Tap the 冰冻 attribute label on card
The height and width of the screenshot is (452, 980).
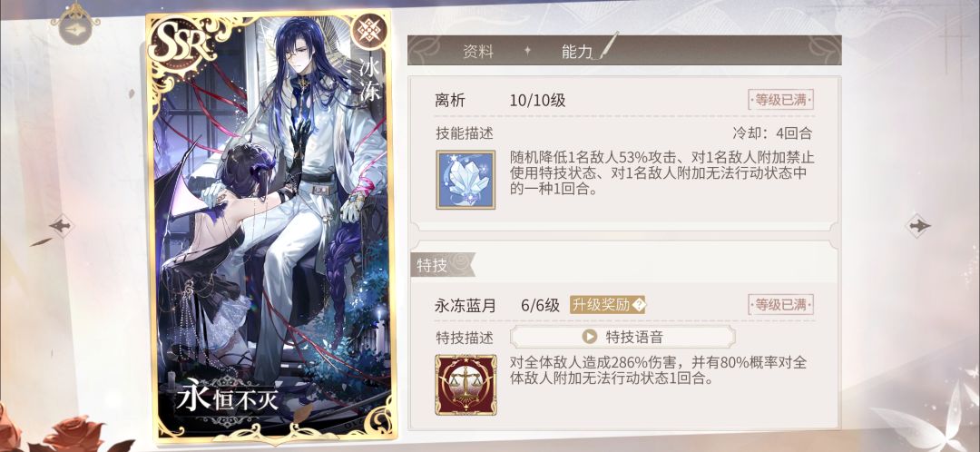point(368,82)
